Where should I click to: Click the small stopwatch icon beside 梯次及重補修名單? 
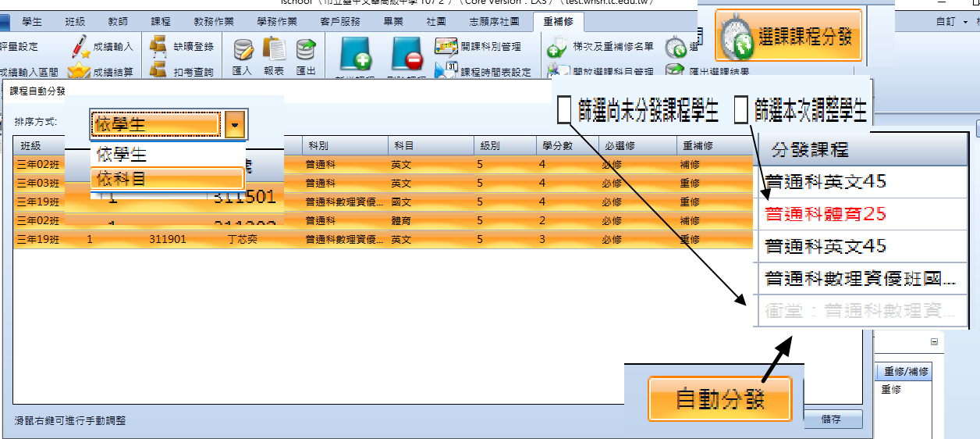pos(676,48)
